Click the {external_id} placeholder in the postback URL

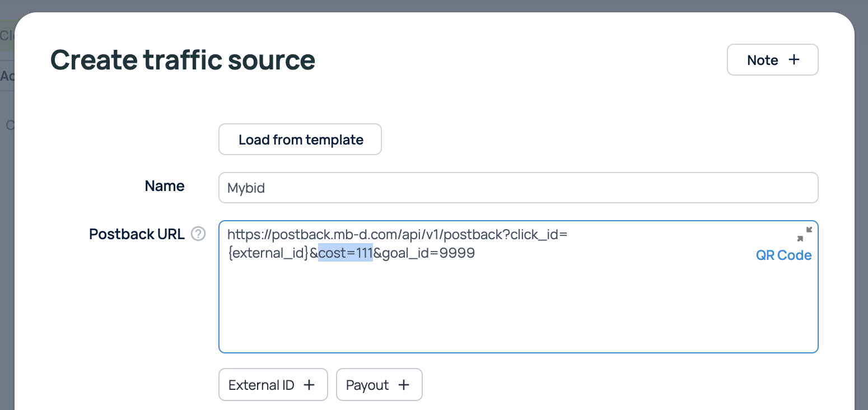point(268,253)
